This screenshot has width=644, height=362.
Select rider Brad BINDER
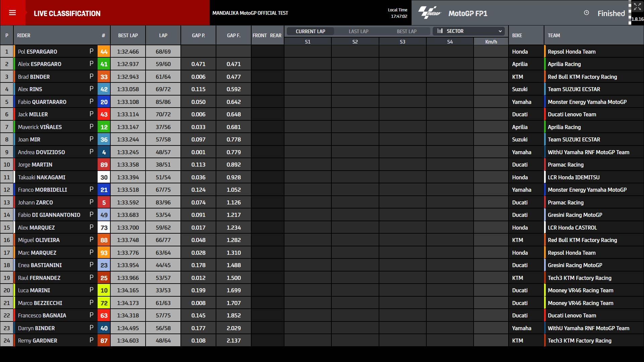34,77
